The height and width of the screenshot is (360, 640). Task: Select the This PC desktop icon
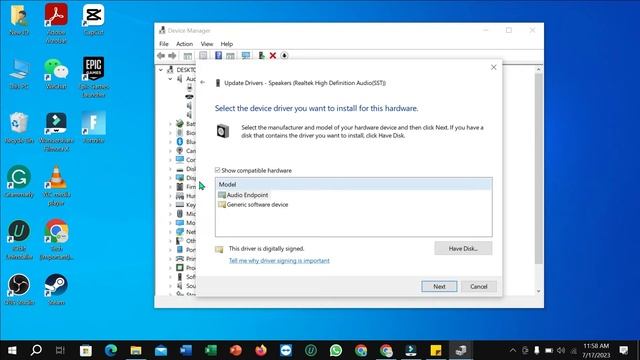(x=19, y=73)
